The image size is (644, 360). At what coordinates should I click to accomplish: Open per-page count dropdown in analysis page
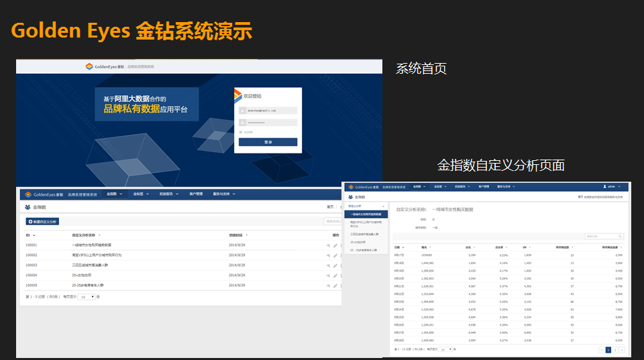pyautogui.click(x=445, y=349)
